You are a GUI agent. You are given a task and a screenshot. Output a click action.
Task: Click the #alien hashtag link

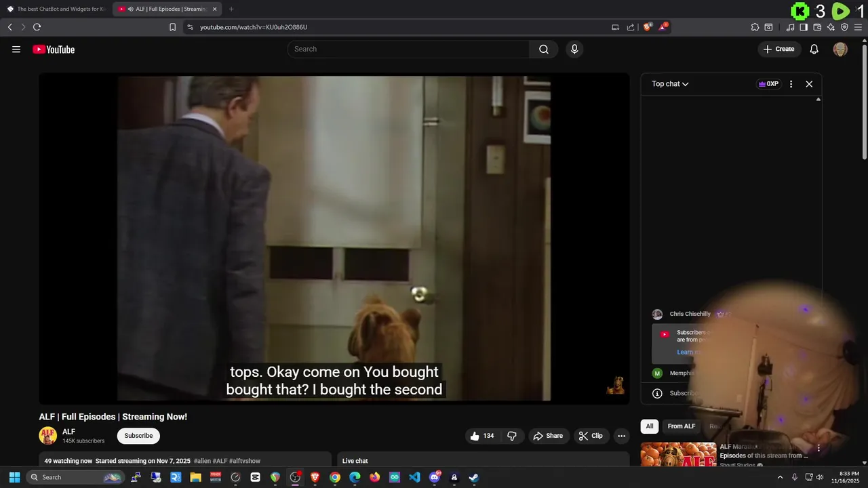(202, 461)
